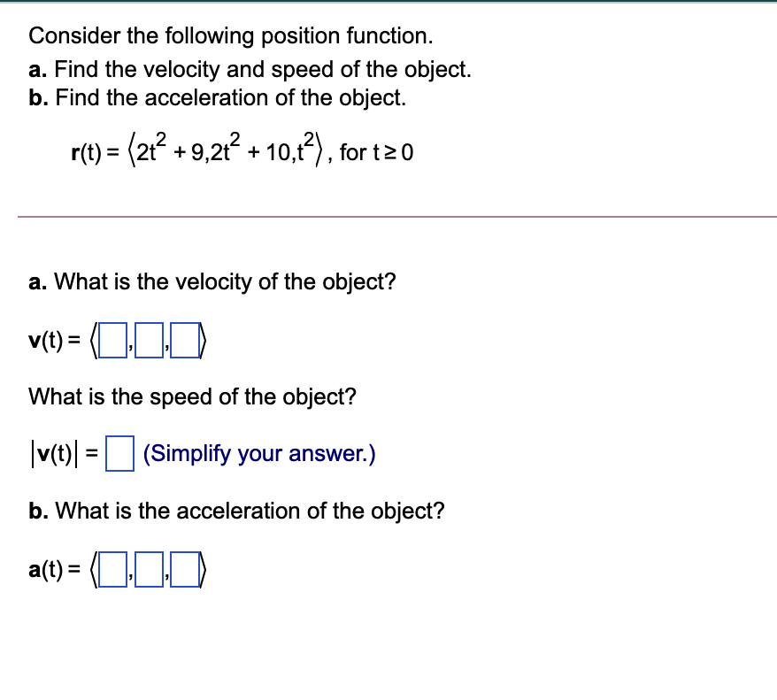Click the position function r(t) expression
This screenshot has height=700, width=777.
(239, 150)
